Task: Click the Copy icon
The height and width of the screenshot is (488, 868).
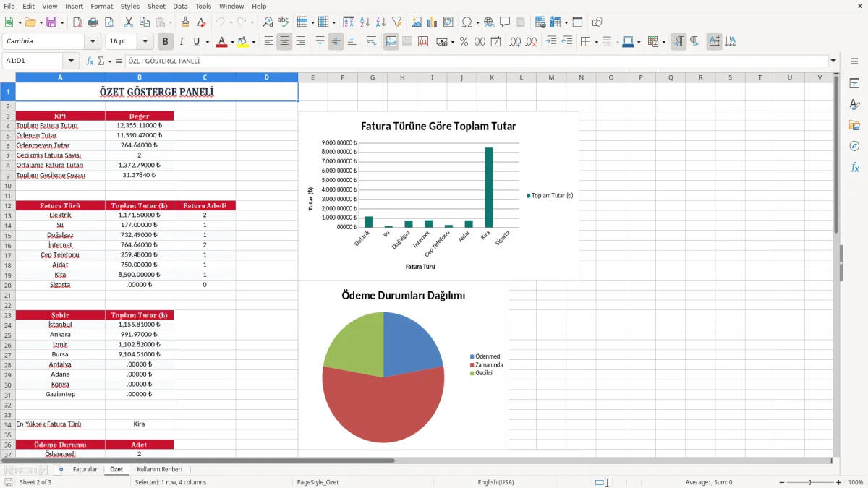Action: click(x=145, y=22)
